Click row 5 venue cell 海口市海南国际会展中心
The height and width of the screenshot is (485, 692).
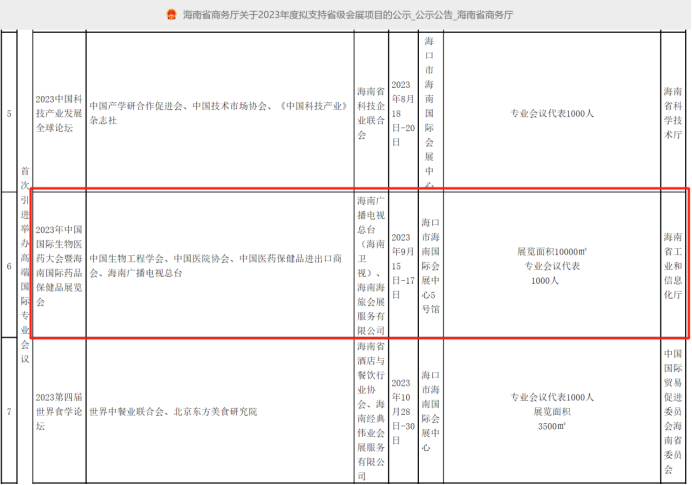pos(431,113)
